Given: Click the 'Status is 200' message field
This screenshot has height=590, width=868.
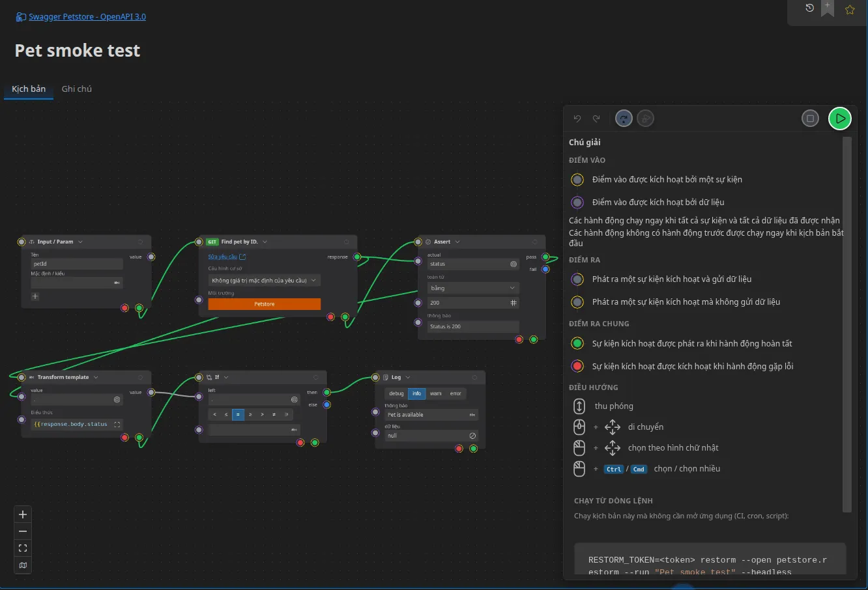Looking at the screenshot, I should coord(473,326).
